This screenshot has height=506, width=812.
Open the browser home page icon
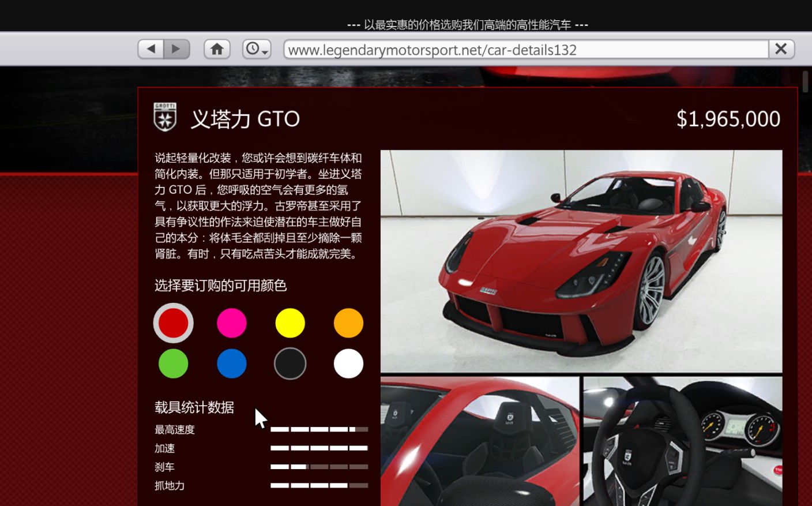(x=217, y=49)
